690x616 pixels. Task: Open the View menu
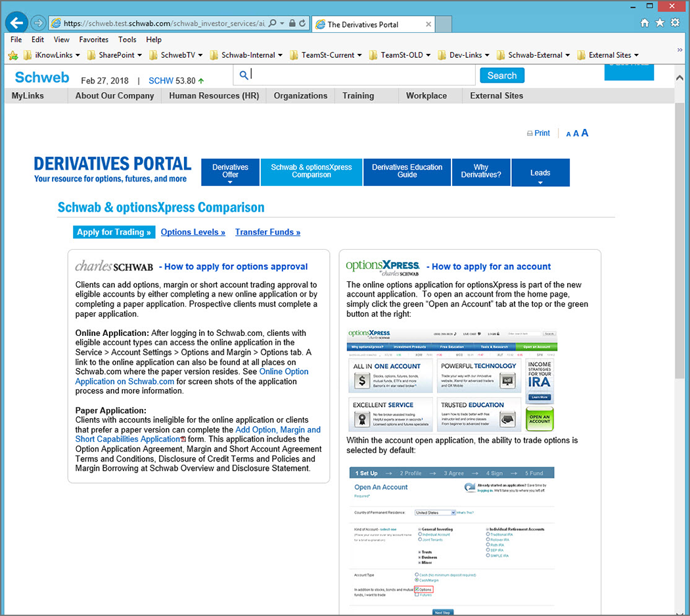click(x=62, y=39)
